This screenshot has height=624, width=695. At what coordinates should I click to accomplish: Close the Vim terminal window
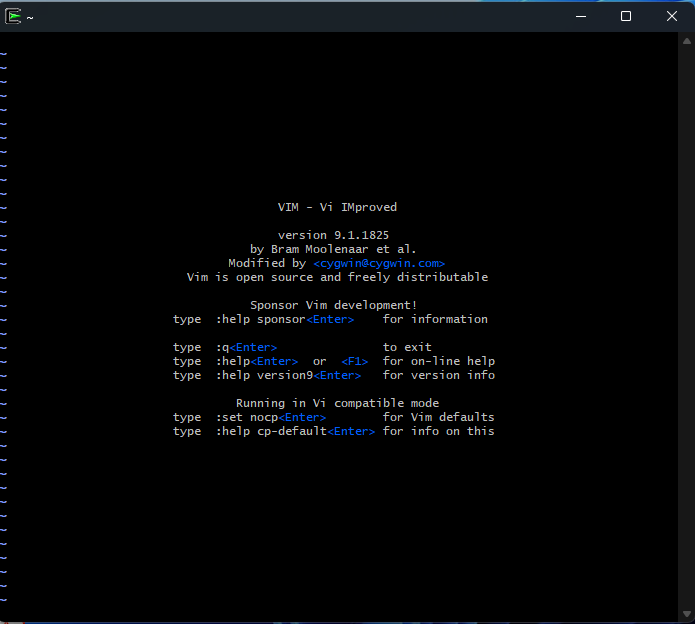click(672, 16)
